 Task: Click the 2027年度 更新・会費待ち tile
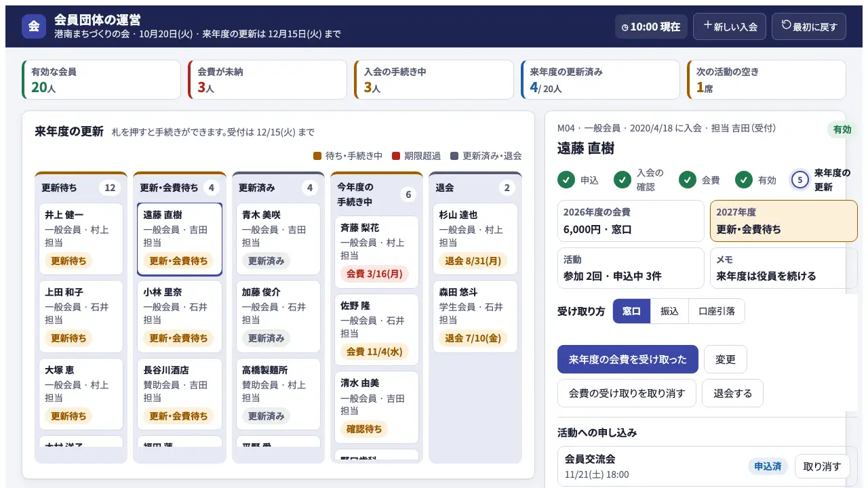pyautogui.click(x=784, y=221)
